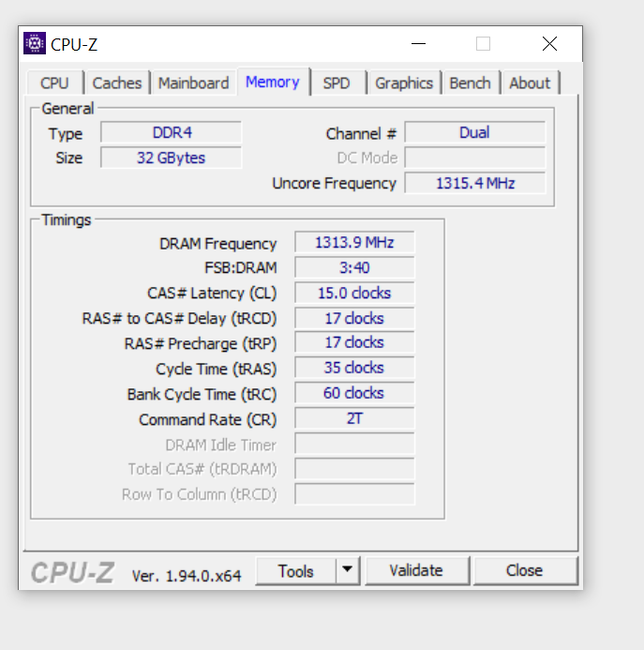Click the empty Total CAS# (tRDRAM) field
Viewport: 644px width, 650px height.
point(354,469)
